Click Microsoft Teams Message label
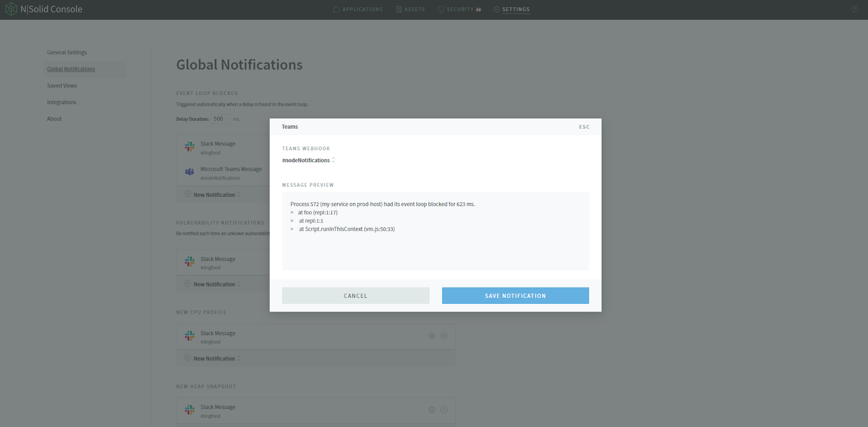Viewport: 868px width, 427px height. pos(231,169)
